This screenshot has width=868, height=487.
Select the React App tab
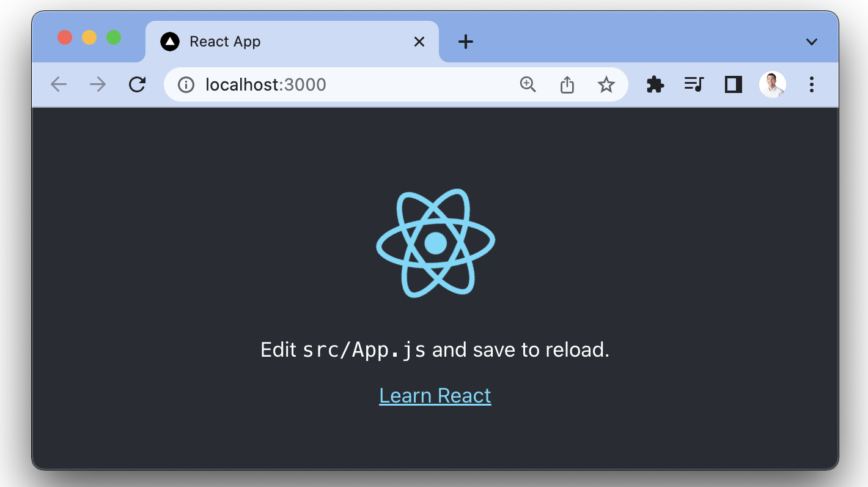257,42
